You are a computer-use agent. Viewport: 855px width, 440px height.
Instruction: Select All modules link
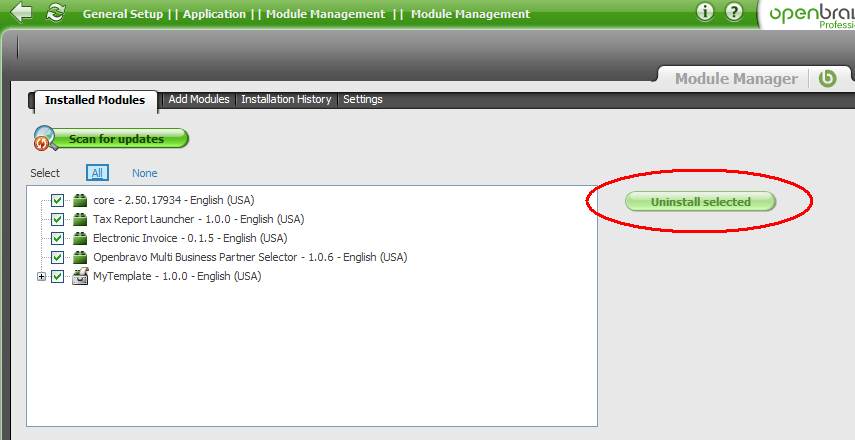[97, 173]
